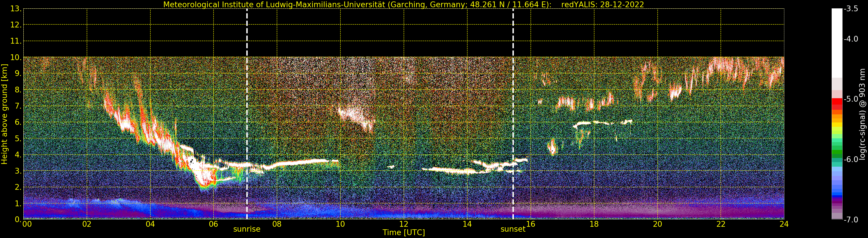Click the '4.' tick on the height axis
Screen dimensions: 868x238
[x=18, y=155]
